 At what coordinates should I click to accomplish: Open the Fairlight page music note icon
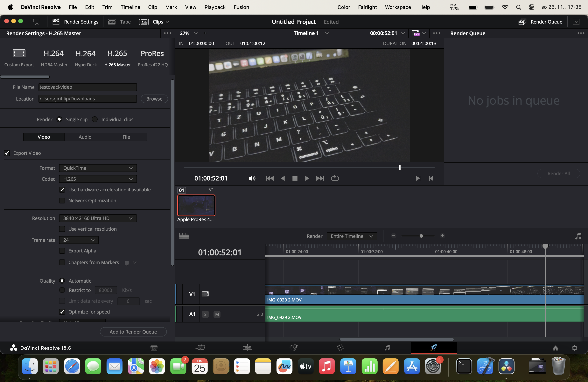tap(387, 348)
